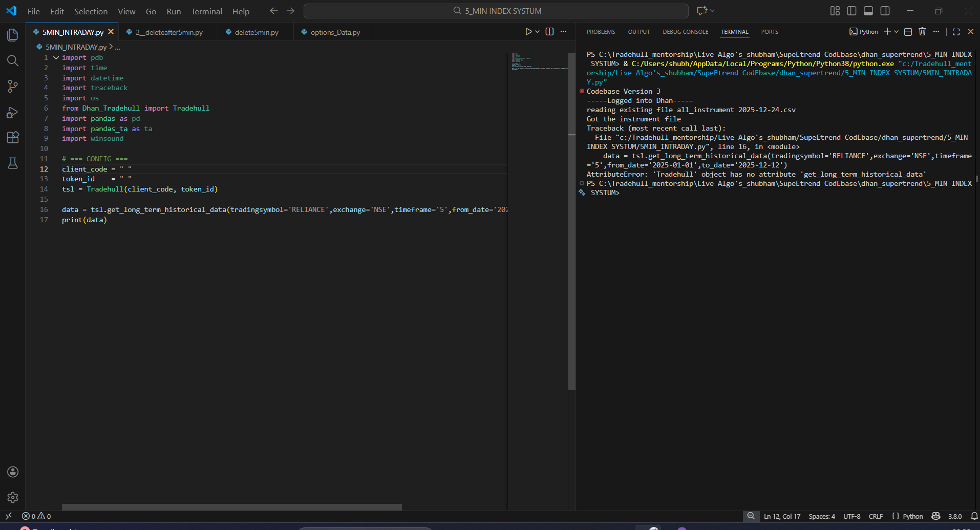Viewport: 980px width, 530px height.
Task: Open the Explorer view in activity bar
Action: pos(13,35)
